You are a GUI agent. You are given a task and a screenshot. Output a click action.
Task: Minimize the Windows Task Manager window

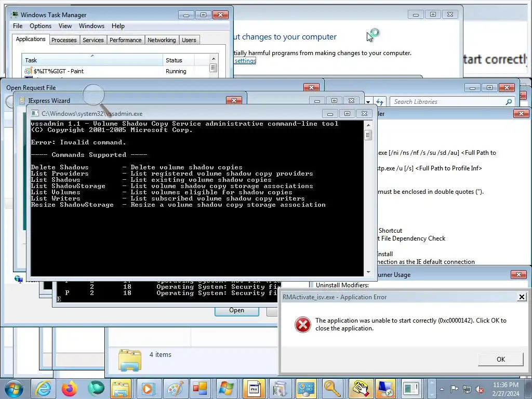pyautogui.click(x=186, y=15)
